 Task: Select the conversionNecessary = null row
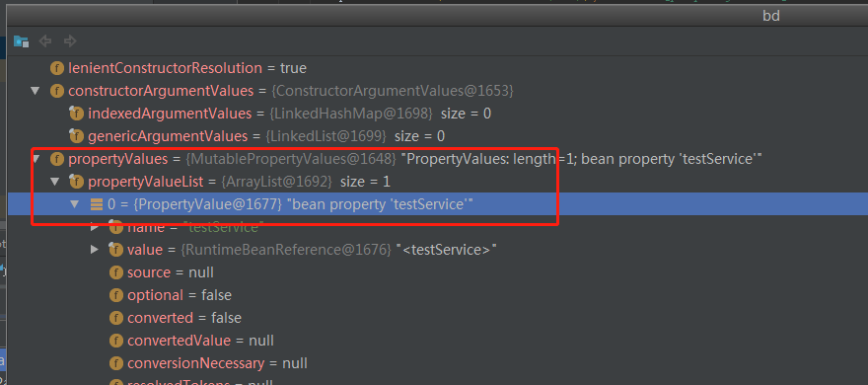pos(437,363)
